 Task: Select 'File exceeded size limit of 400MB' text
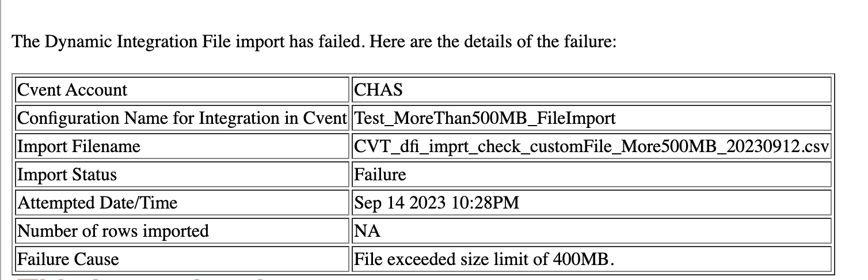pyautogui.click(x=484, y=259)
